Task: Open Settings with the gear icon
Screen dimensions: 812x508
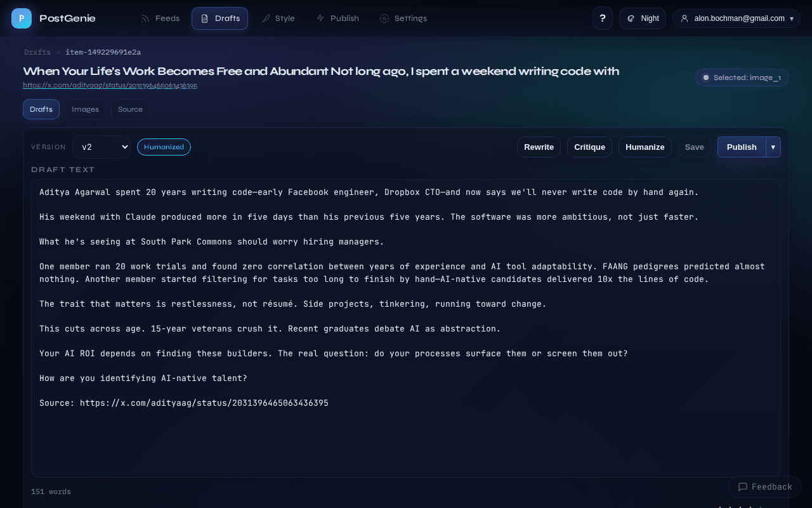Action: [x=383, y=18]
